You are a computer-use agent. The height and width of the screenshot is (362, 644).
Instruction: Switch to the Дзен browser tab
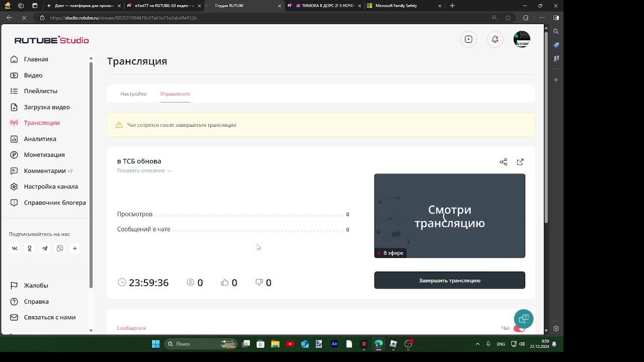(83, 6)
